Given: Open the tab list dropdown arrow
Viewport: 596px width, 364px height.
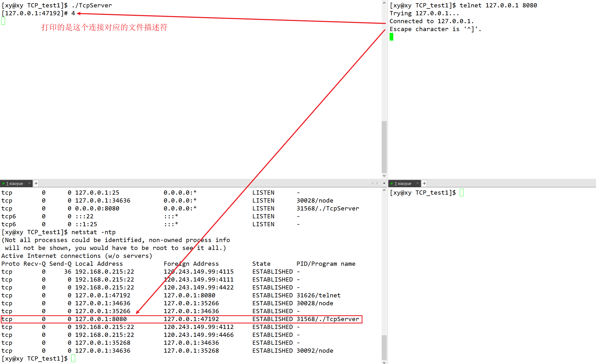Looking at the screenshot, I should tap(384, 183).
